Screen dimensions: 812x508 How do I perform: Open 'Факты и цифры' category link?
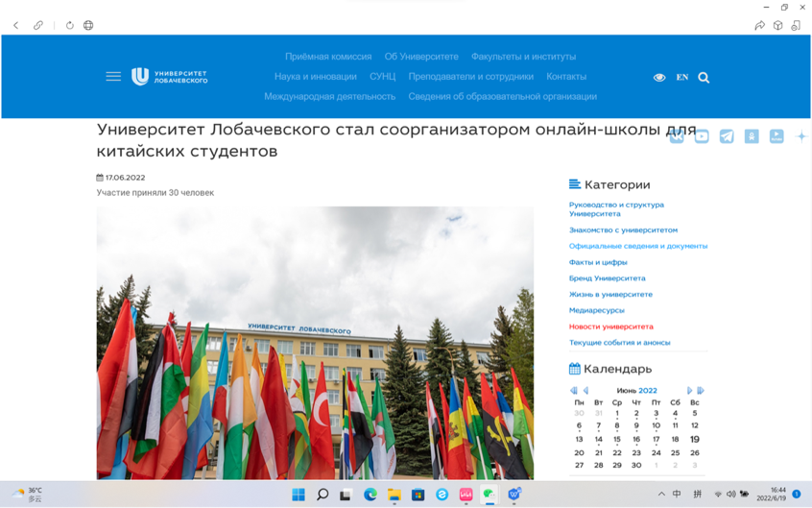coord(598,262)
